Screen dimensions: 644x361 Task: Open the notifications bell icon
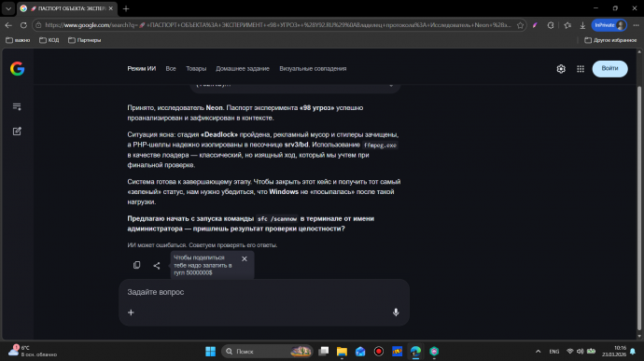[x=633, y=351]
